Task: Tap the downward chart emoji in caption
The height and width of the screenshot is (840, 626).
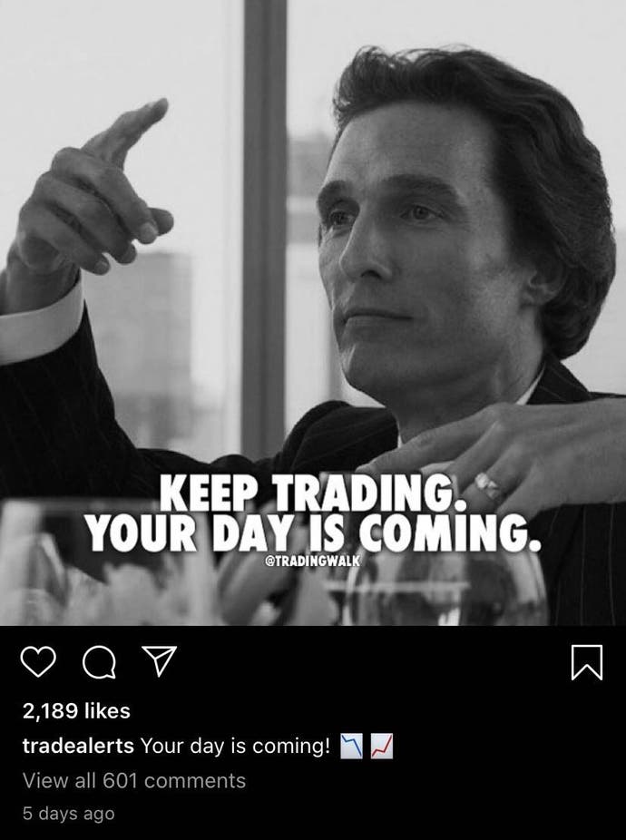Action: (x=352, y=747)
